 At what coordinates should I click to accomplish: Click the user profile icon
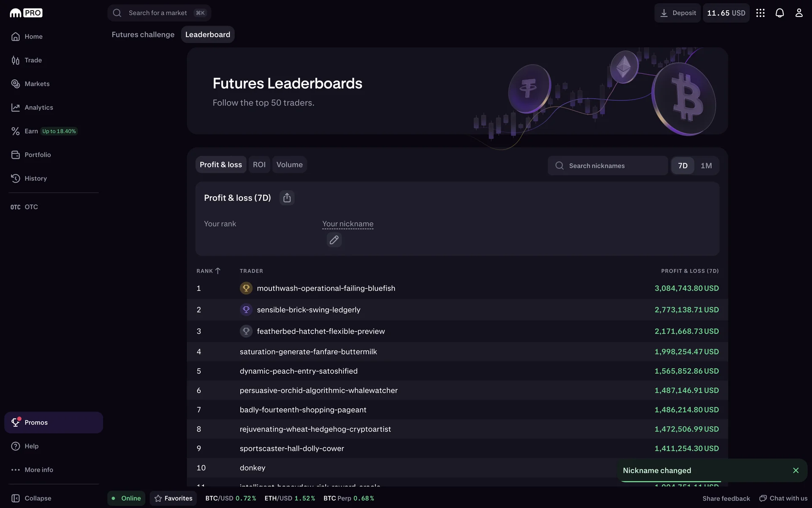click(798, 13)
